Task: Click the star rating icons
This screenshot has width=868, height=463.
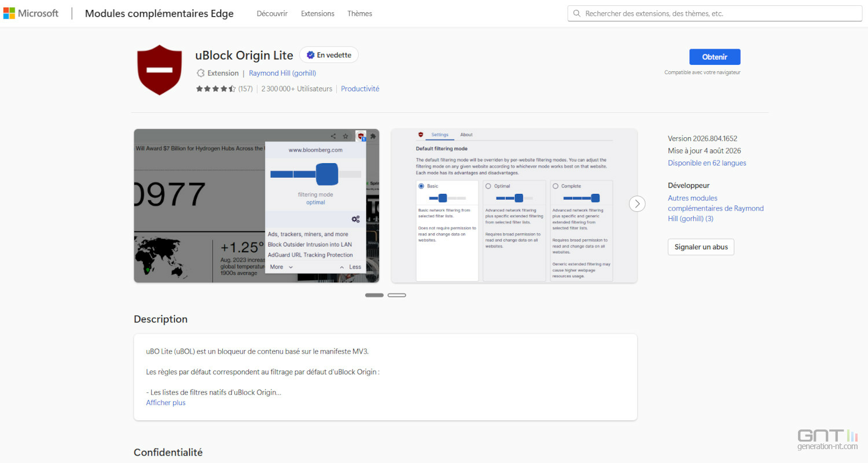Action: [x=216, y=89]
